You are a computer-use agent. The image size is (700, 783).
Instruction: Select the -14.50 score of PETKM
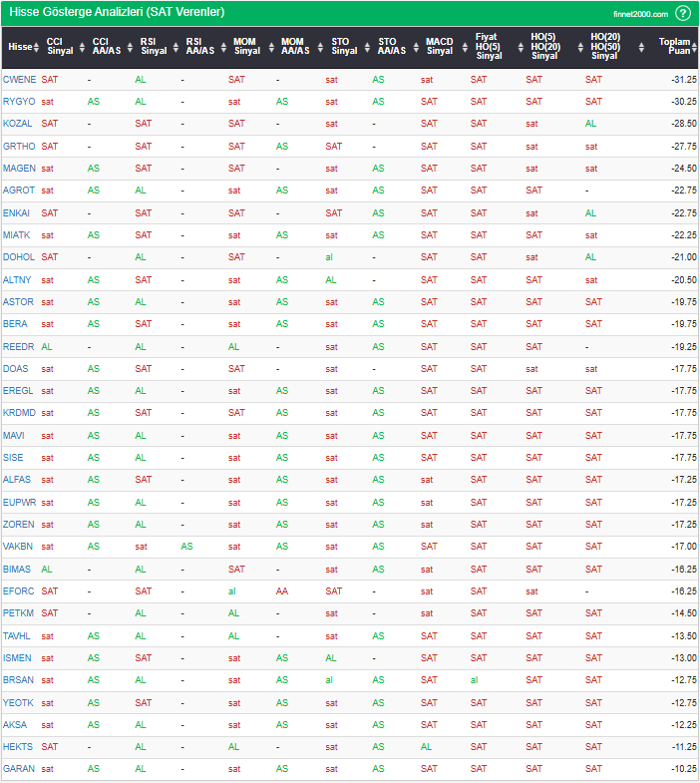(x=683, y=613)
